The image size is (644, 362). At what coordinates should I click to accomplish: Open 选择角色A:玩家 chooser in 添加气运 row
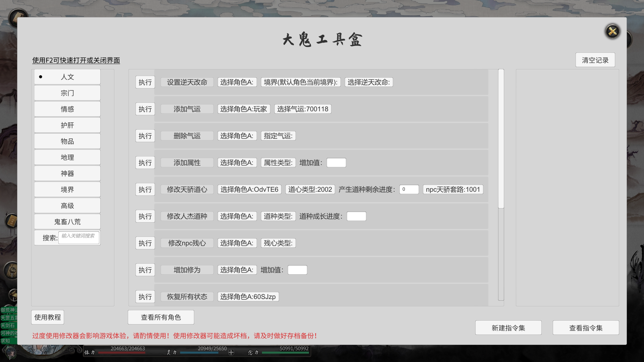[x=244, y=109]
